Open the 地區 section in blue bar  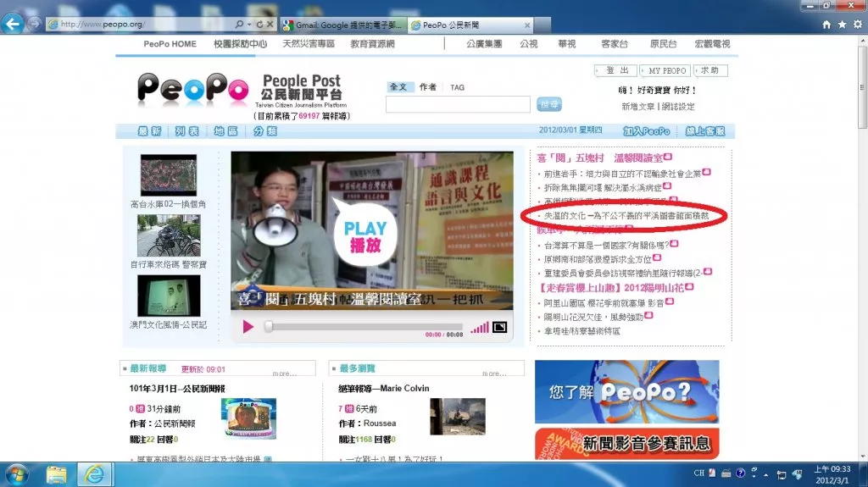point(225,131)
